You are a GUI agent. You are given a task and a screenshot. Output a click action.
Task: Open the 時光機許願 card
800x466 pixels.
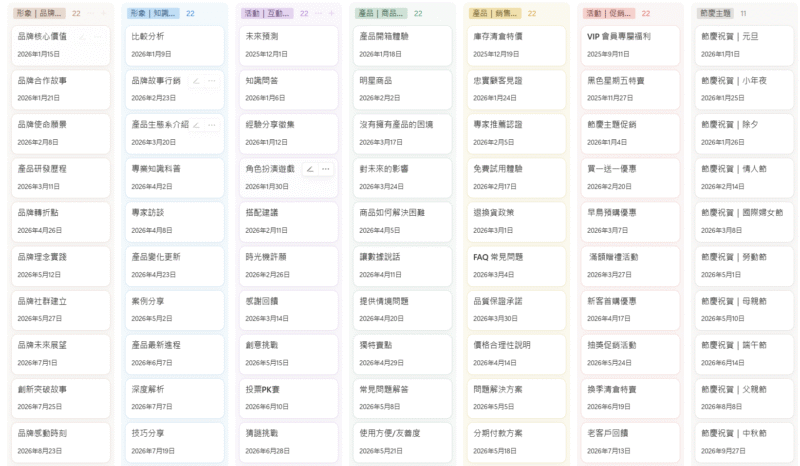pyautogui.click(x=288, y=266)
